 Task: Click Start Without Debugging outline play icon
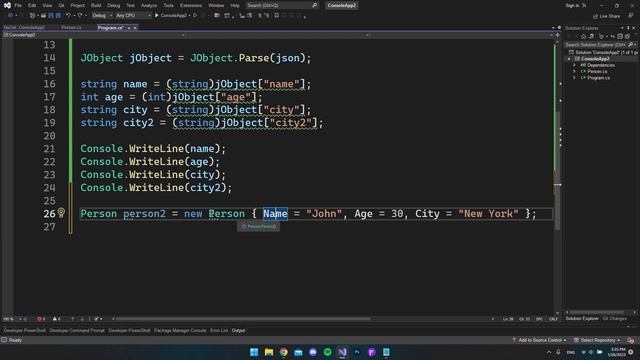point(195,16)
